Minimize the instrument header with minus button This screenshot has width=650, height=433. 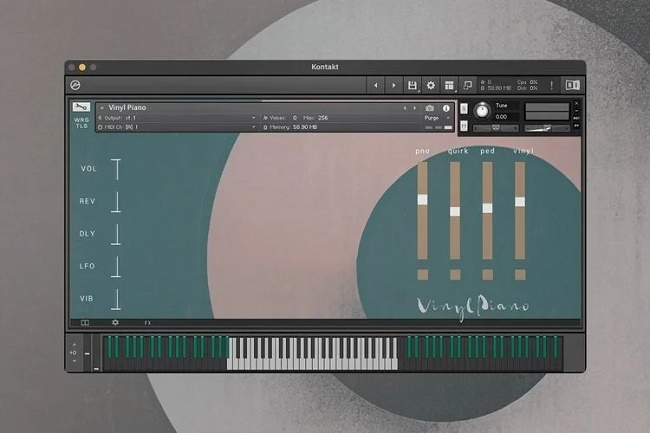coord(576,111)
